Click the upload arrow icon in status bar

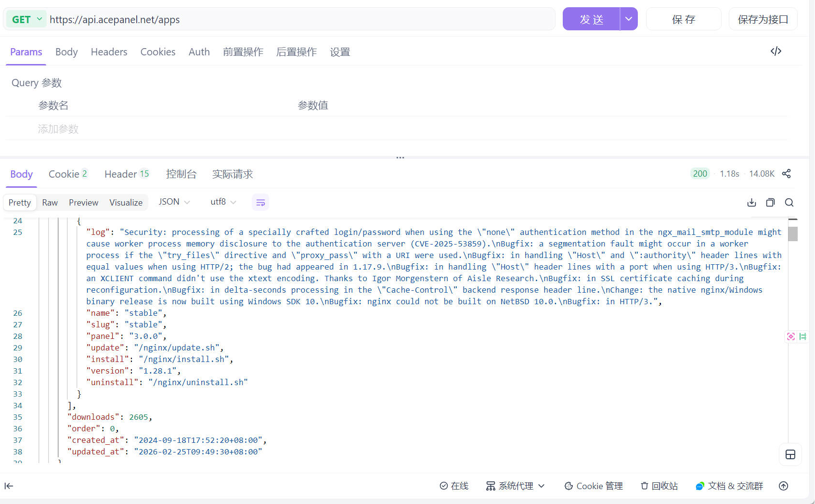point(783,486)
